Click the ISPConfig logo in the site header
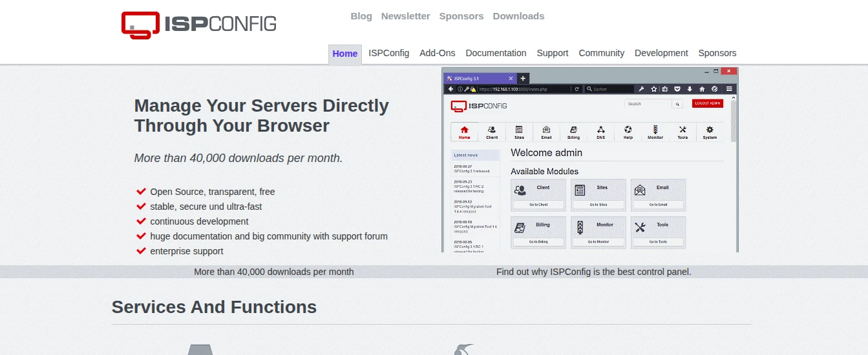This screenshot has width=868, height=355. tap(198, 25)
